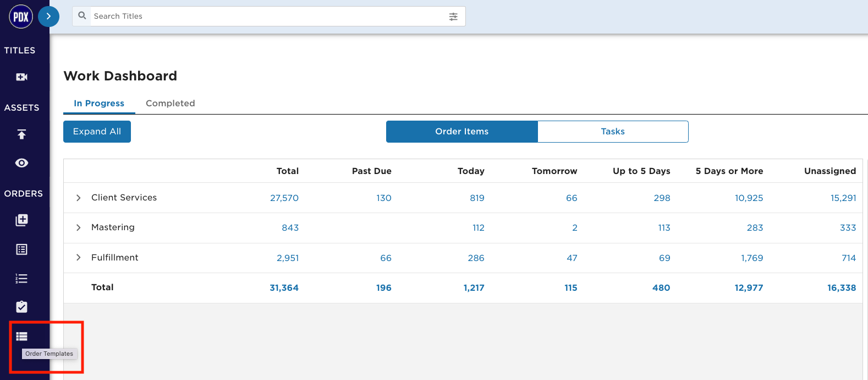Switch to the In Progress tab
The height and width of the screenshot is (380, 868).
tap(99, 104)
